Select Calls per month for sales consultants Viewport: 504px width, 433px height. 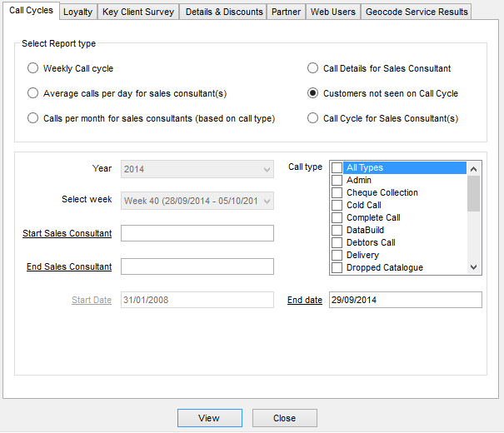coord(33,118)
